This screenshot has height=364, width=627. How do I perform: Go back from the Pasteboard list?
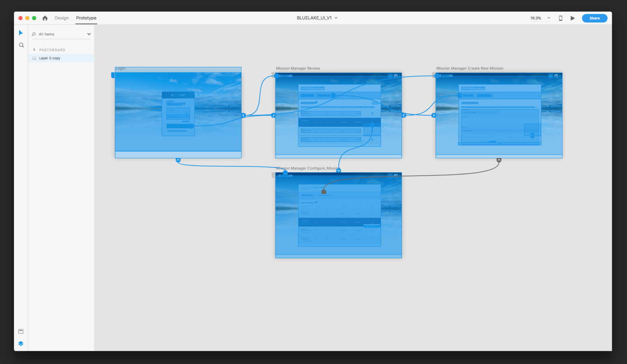[34, 50]
